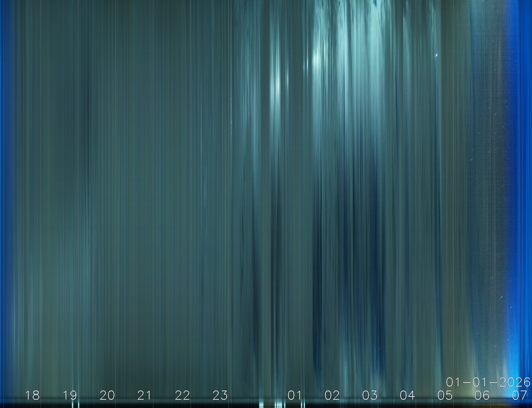Select the 01 hour marker
Screen dimensions: 532x408
tap(295, 395)
